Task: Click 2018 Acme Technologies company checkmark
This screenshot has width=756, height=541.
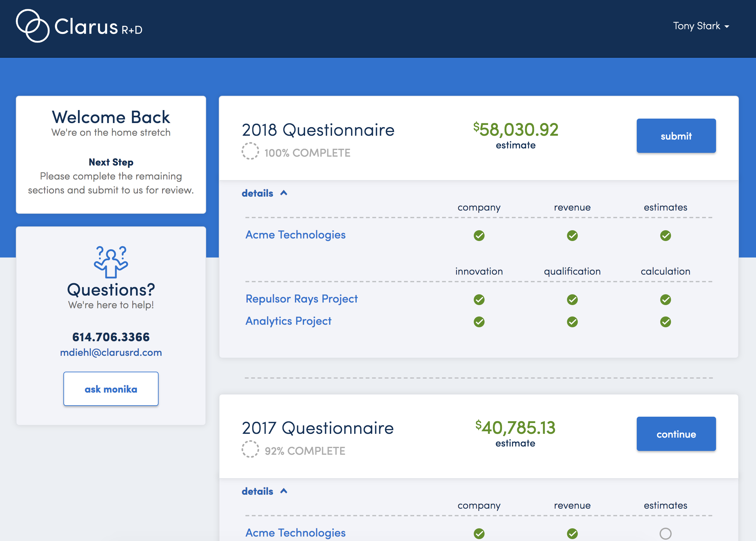Action: coord(479,236)
